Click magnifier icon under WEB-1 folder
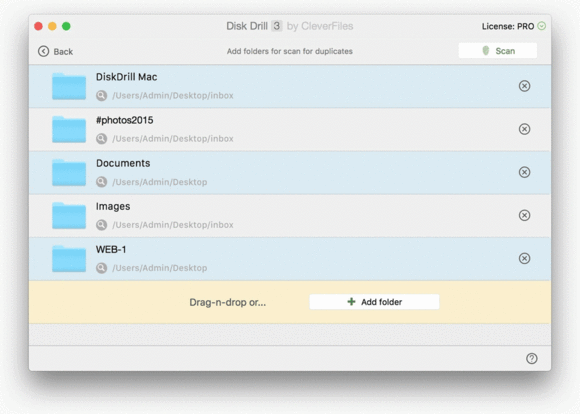Viewport: 580px width, 414px height. [101, 268]
